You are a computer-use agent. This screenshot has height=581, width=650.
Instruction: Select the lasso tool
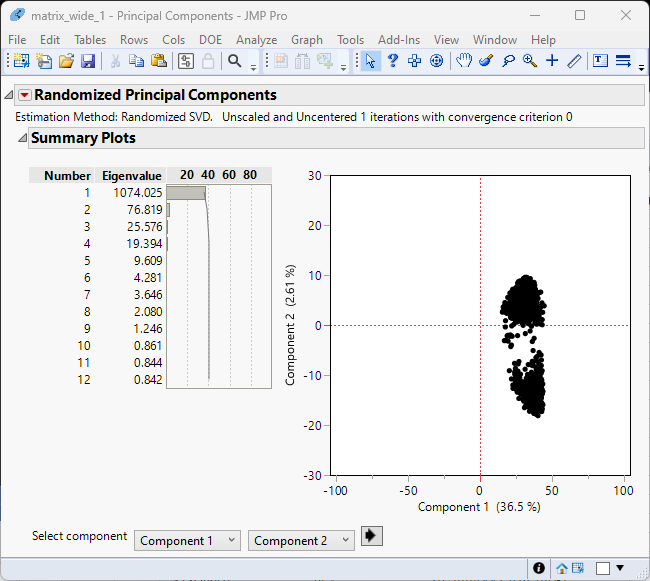(x=508, y=61)
